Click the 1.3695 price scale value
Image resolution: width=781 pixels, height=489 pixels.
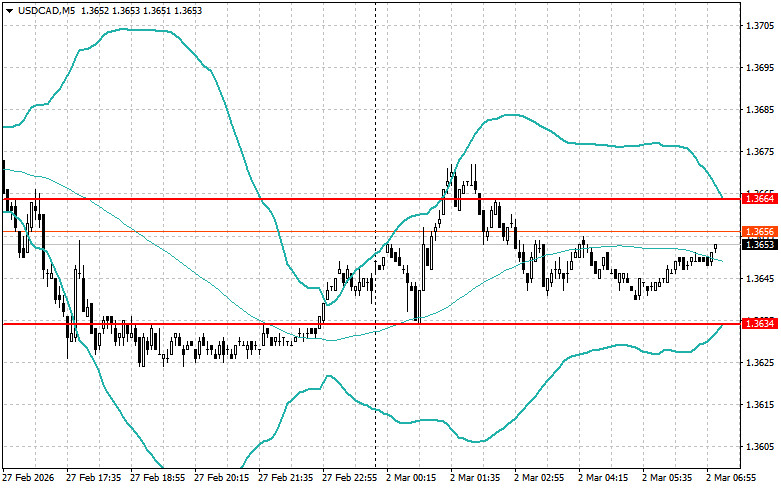tap(761, 67)
